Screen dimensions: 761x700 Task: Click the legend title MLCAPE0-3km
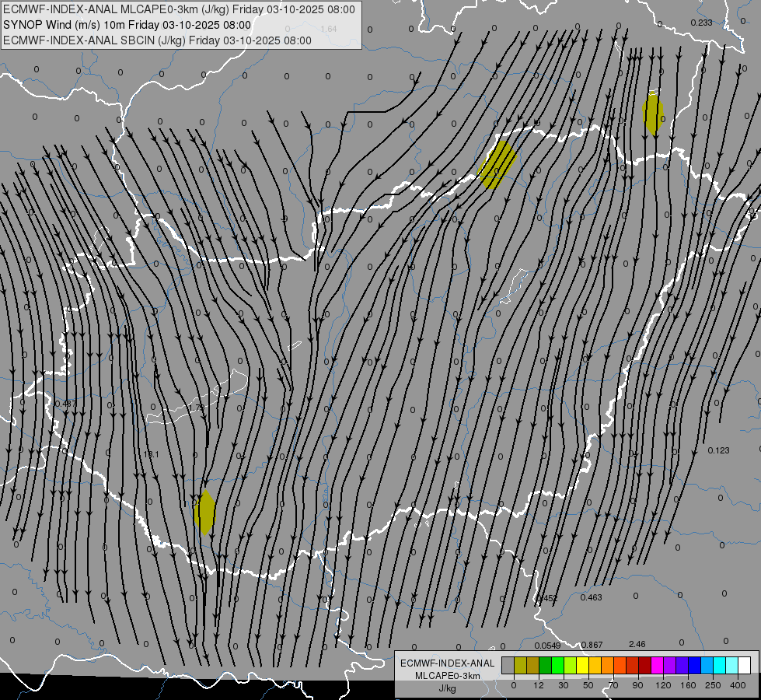(x=447, y=675)
